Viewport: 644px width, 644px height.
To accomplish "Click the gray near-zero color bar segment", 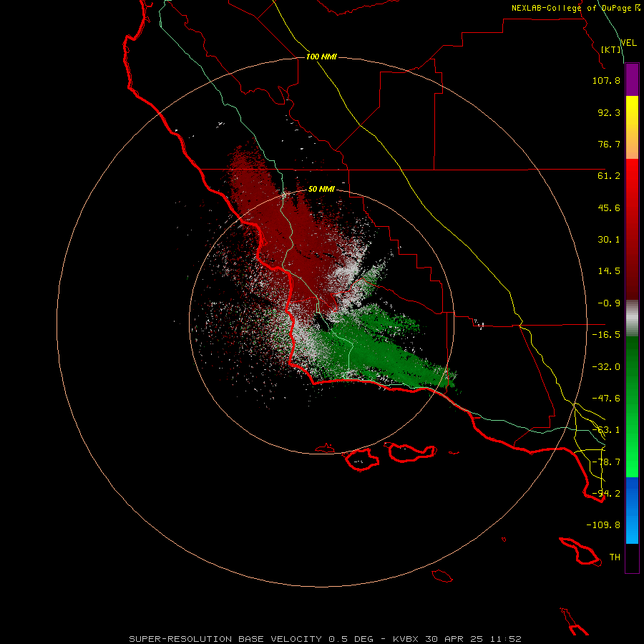I will [x=632, y=318].
